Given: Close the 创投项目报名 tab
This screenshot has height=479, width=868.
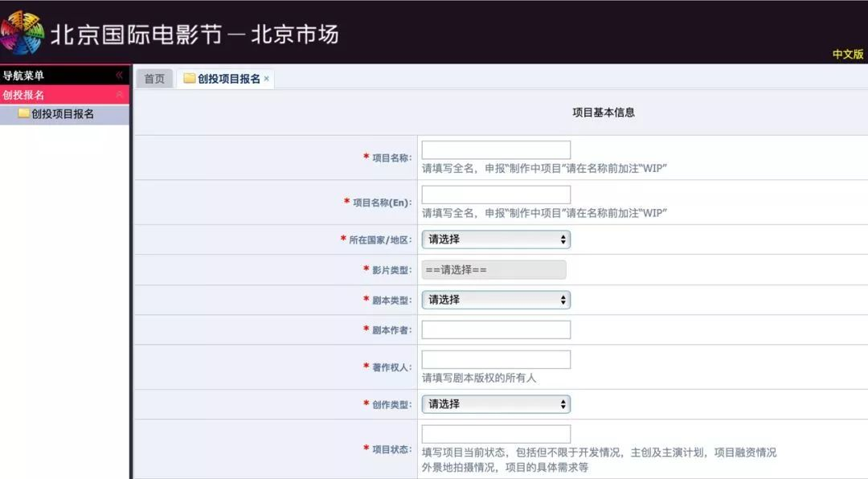Looking at the screenshot, I should tap(266, 79).
